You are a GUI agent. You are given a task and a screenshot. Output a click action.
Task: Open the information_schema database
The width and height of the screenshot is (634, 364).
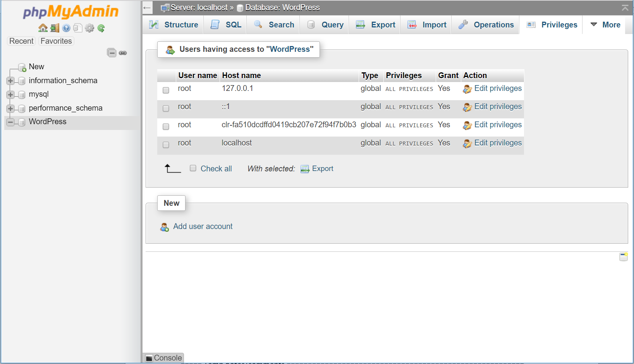63,80
